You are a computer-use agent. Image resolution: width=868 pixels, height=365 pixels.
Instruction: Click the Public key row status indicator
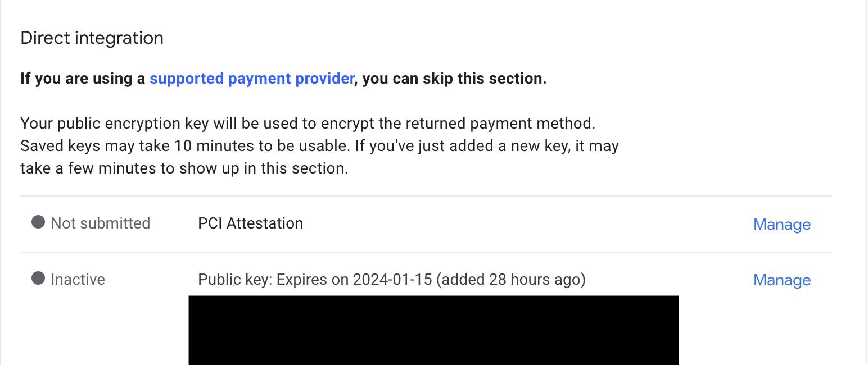click(37, 279)
